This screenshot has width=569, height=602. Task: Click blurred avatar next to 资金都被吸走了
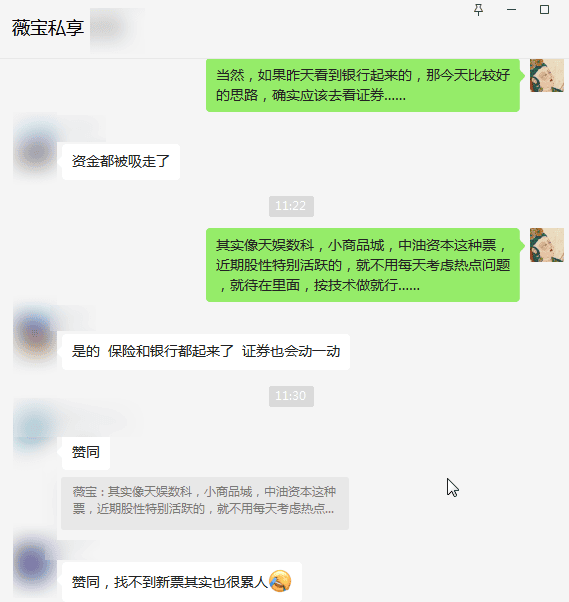(x=35, y=152)
